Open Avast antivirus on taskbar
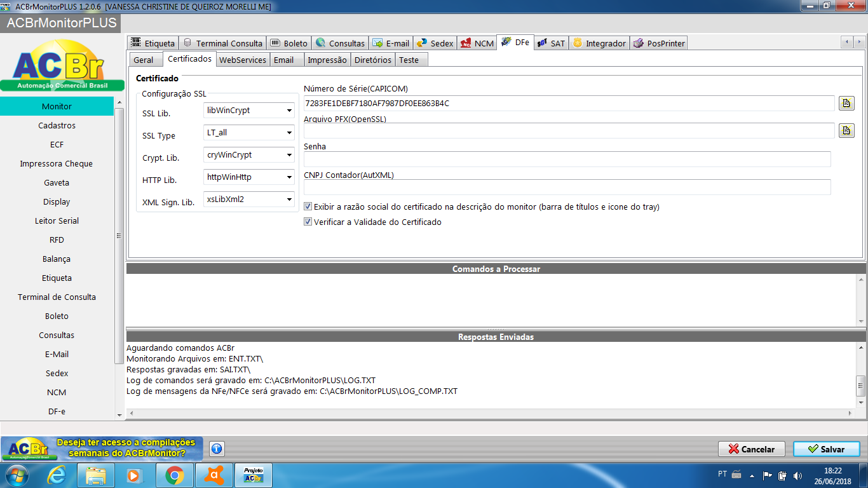The height and width of the screenshot is (488, 868). (x=214, y=475)
